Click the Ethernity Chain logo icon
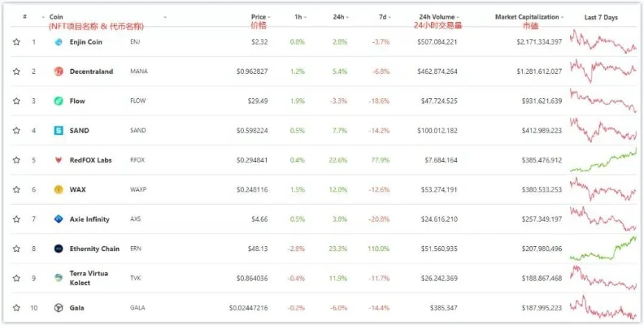 tap(59, 249)
